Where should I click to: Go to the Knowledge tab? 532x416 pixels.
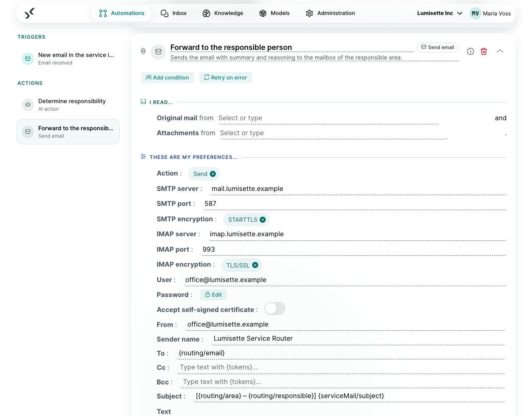[x=223, y=13]
